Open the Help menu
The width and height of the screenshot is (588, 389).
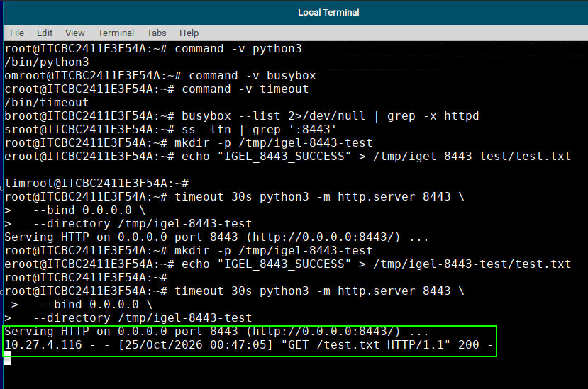[x=189, y=33]
